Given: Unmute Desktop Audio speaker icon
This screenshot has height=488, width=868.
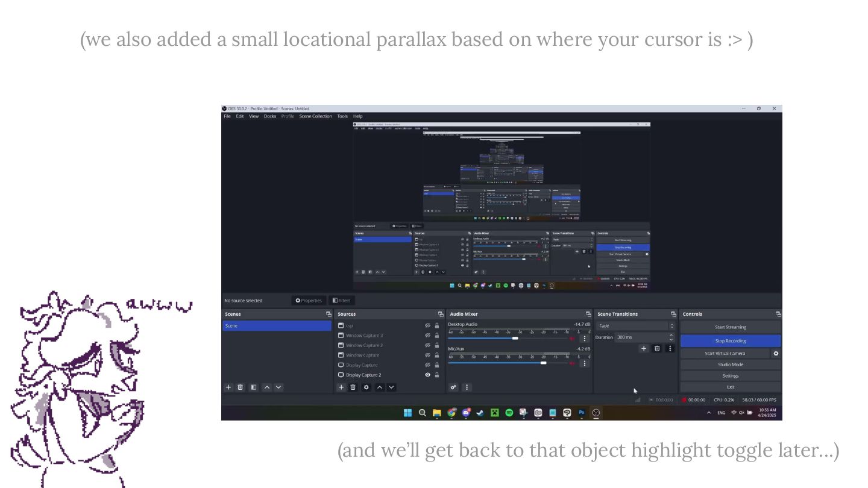Looking at the screenshot, I should pyautogui.click(x=572, y=339).
